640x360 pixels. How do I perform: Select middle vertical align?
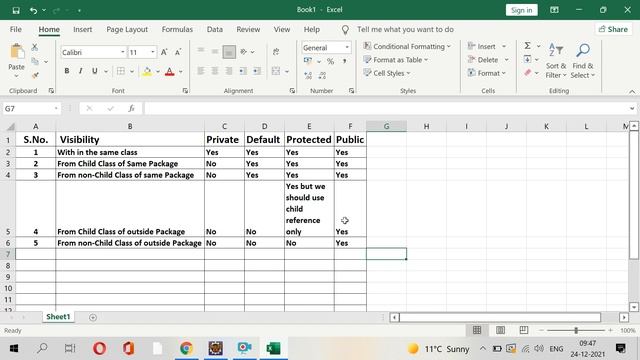[215, 51]
